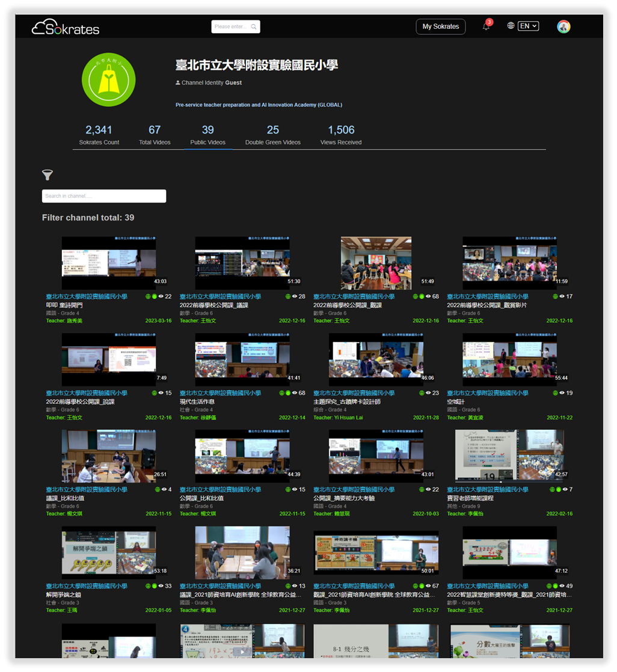Viewport: 617px width, 672px height.
Task: Click the Sokrates cloud logo
Action: coord(66,27)
